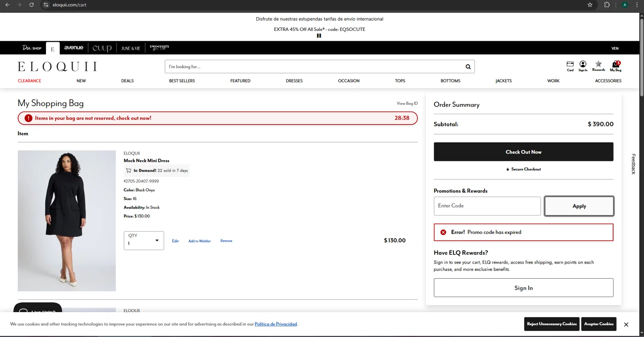Click the Sign In person icon
The height and width of the screenshot is (337, 644).
coord(583,66)
